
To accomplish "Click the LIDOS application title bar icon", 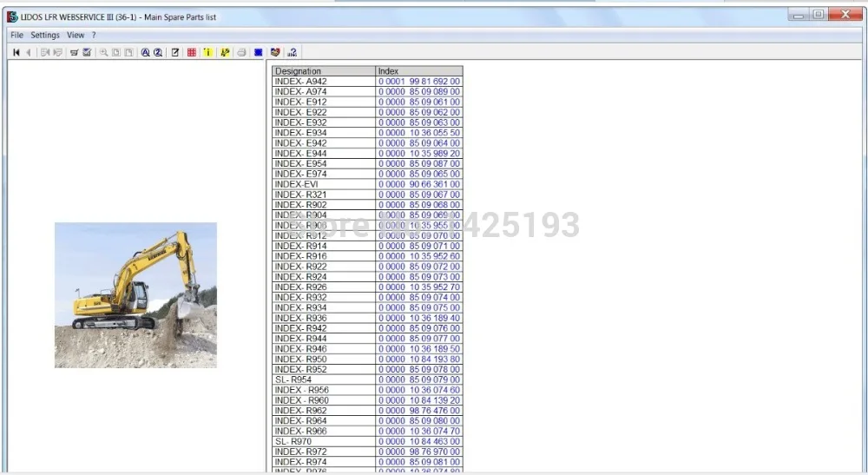I will pyautogui.click(x=12, y=17).
